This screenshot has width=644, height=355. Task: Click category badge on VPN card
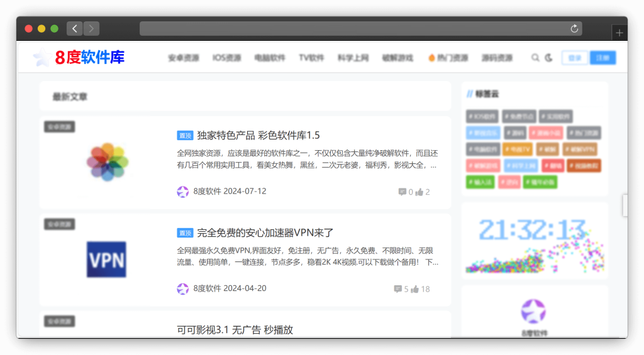pyautogui.click(x=60, y=224)
